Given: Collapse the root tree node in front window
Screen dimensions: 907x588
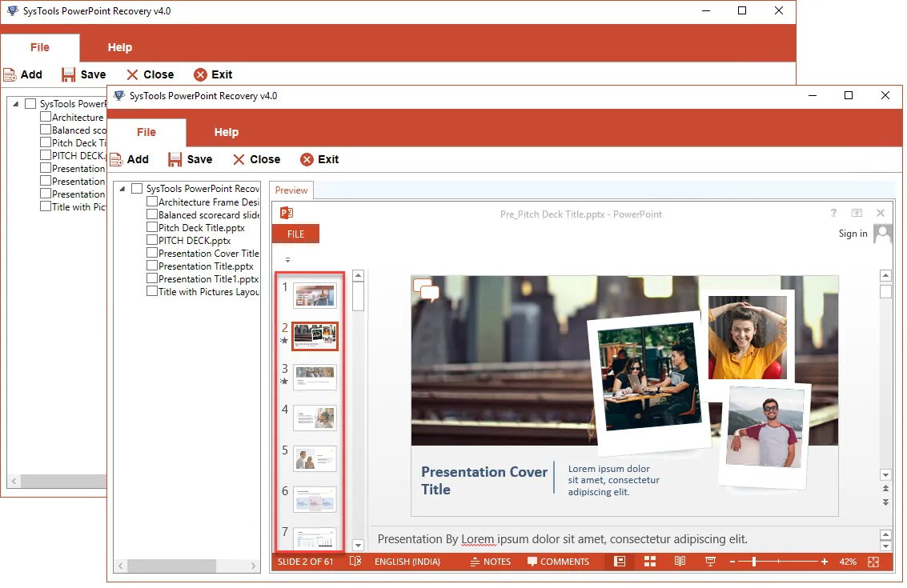Looking at the screenshot, I should click(122, 189).
